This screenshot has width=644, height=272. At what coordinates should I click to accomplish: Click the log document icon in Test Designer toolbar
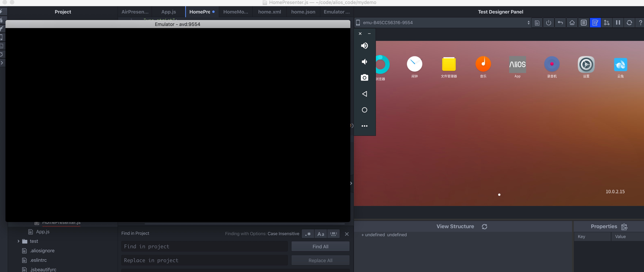pos(537,23)
